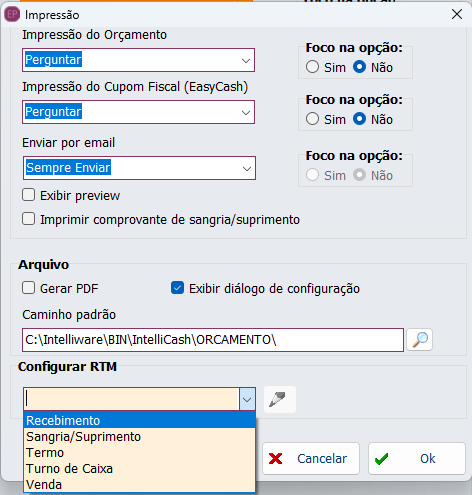The image size is (472, 495).
Task: Click the Caminho padrão path field
Action: (x=213, y=340)
